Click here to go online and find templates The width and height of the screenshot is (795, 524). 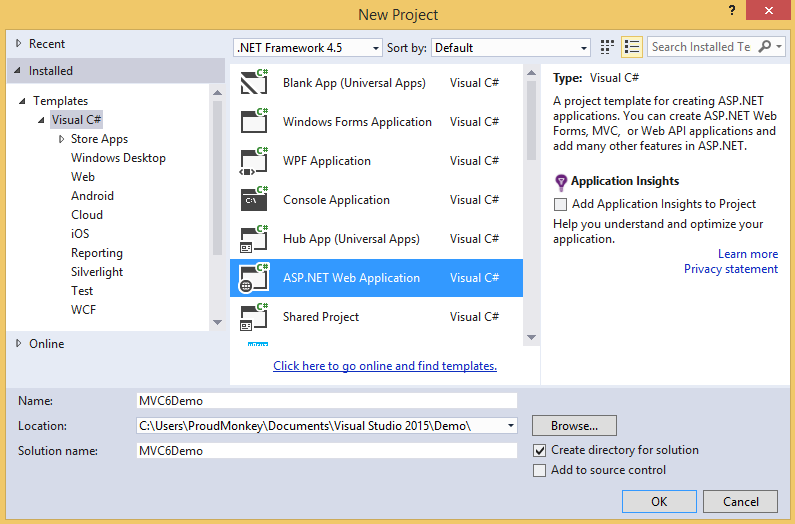tap(385, 366)
